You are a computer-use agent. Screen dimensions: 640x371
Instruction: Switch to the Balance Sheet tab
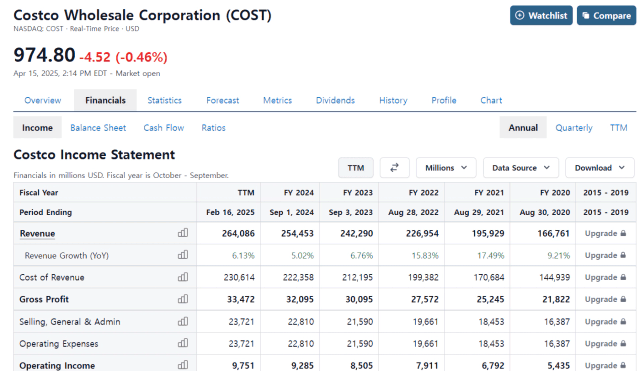tap(98, 128)
